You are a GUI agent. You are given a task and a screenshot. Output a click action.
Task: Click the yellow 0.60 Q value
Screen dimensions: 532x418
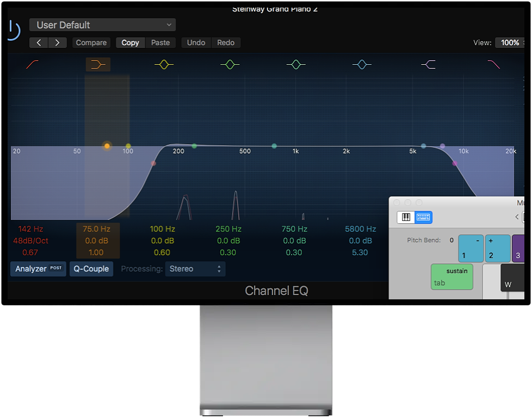tap(162, 253)
